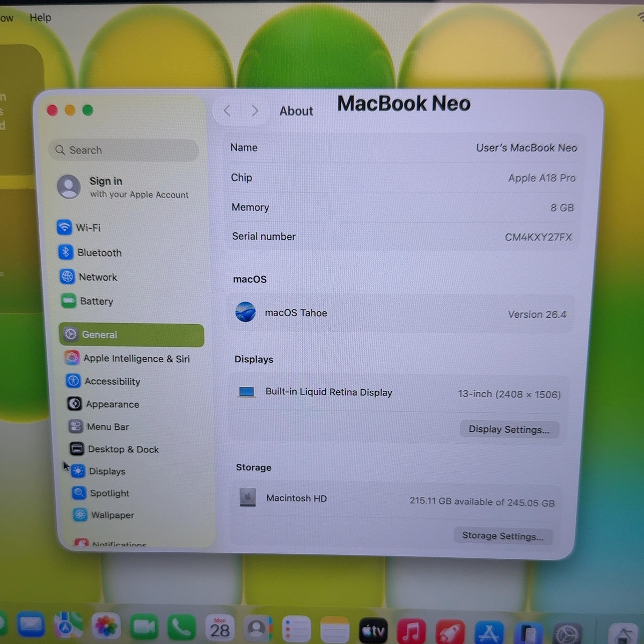Open Notes in the Dock

335,630
